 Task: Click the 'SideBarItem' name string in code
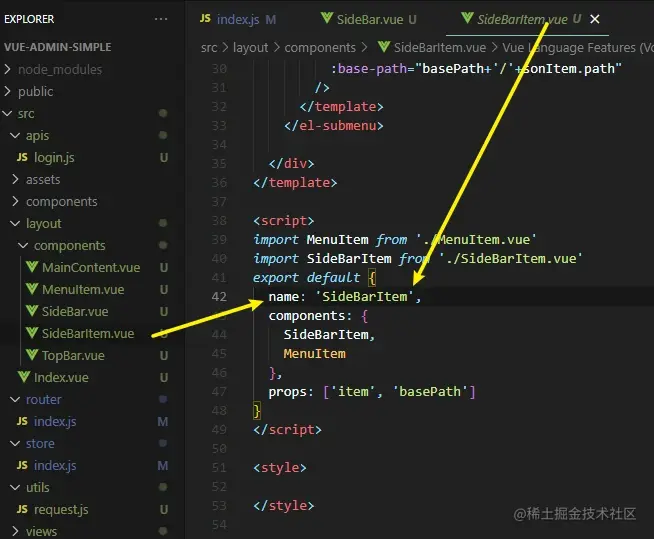pos(365,297)
